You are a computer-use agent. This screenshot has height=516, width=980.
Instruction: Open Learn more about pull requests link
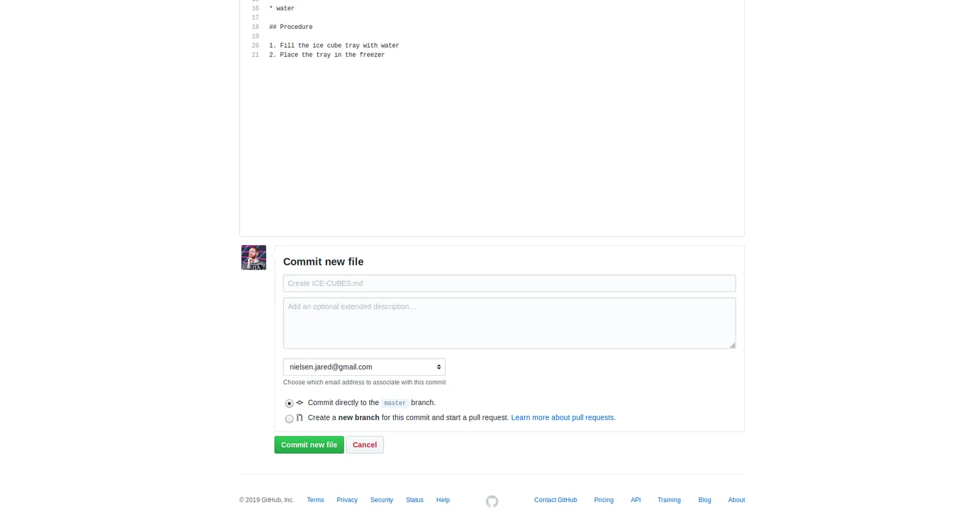[x=563, y=417]
